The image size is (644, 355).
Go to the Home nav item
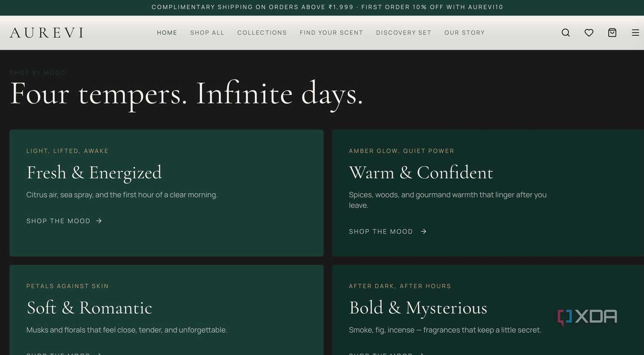click(167, 33)
